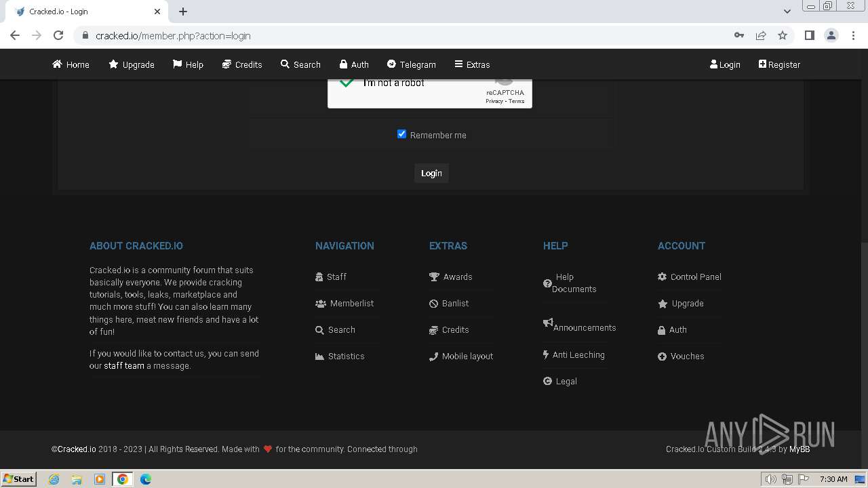Click the system clock 7:30 AM
Screen dimensions: 868x488
(x=833, y=479)
